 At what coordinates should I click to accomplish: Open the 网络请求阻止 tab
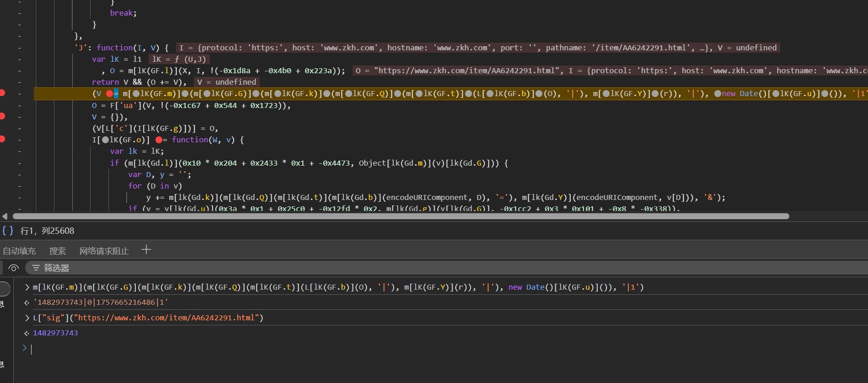pos(104,251)
